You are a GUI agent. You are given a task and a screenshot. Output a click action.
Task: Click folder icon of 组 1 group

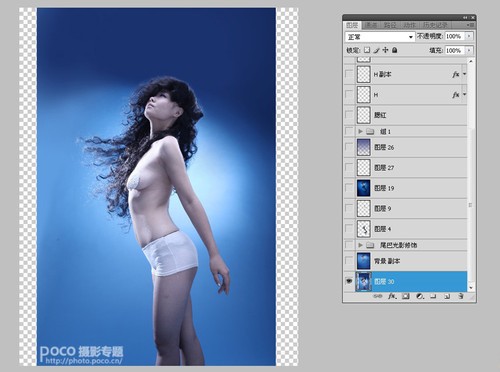(x=370, y=131)
